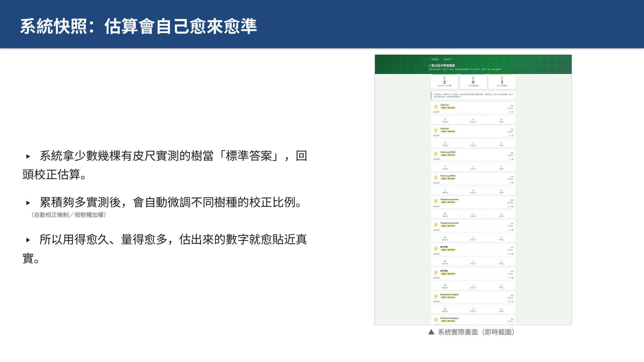Click the slide title 系統快照：估算會自己愈來愈準
The image size is (644, 362).
pos(138,26)
